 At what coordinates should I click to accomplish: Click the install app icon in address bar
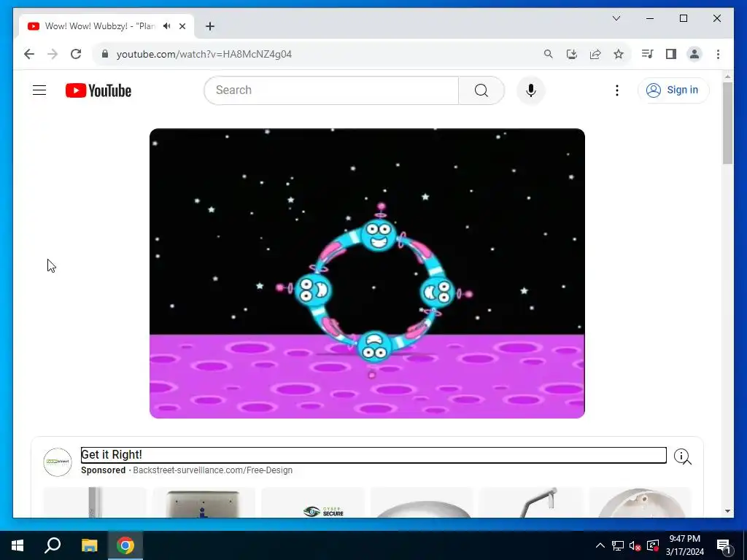pos(572,54)
